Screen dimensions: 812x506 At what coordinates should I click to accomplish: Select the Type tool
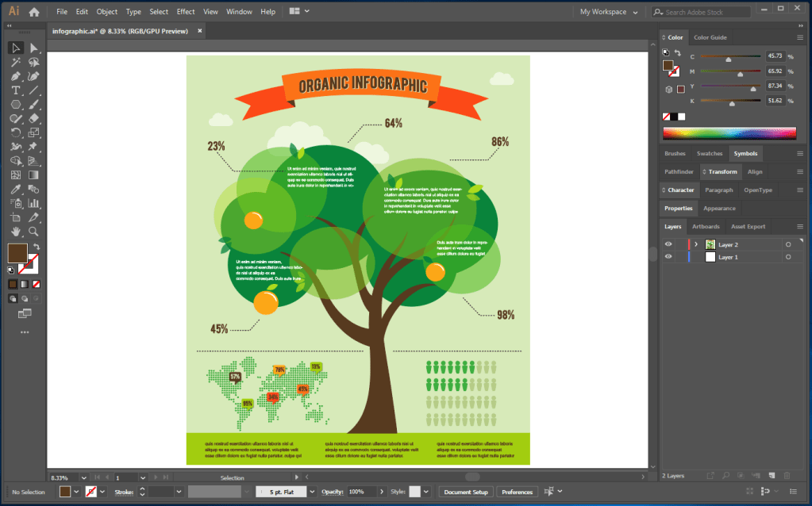click(16, 90)
